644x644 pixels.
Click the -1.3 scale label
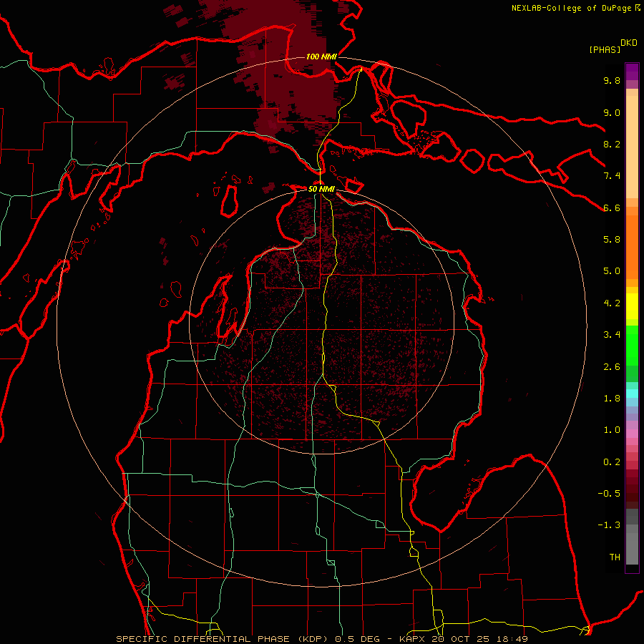(x=609, y=525)
